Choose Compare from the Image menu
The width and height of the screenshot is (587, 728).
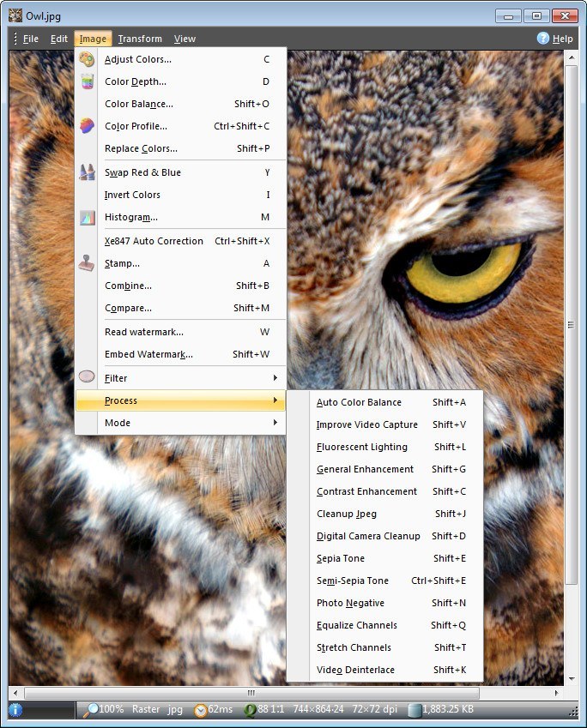(180, 308)
